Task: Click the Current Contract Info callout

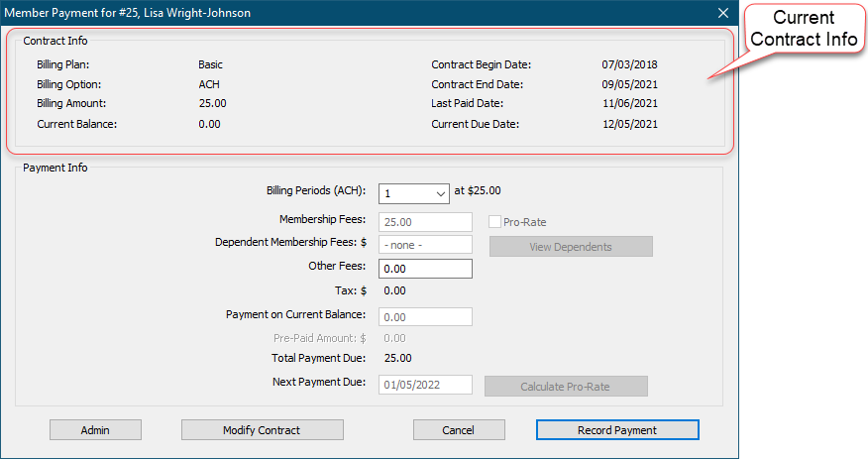Action: pyautogui.click(x=804, y=29)
